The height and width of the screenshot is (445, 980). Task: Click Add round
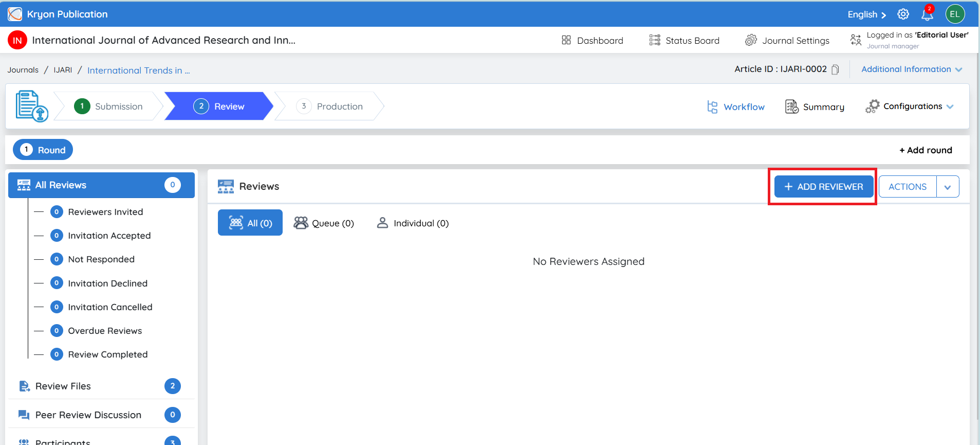[x=926, y=150]
